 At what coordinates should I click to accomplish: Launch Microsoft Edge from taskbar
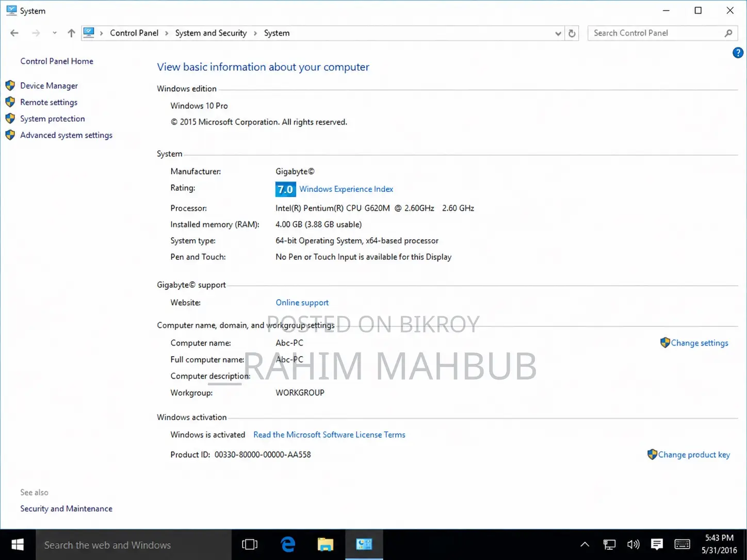[x=288, y=545]
